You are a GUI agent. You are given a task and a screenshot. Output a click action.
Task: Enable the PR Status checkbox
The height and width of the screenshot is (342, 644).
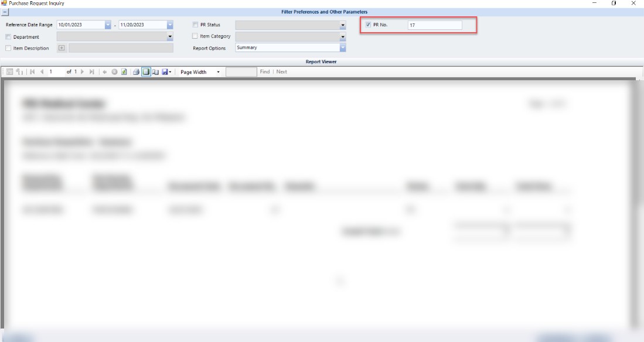(195, 25)
